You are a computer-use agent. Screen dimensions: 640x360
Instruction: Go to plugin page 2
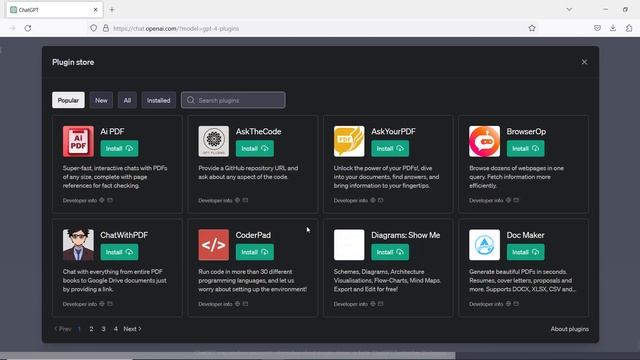pos(91,329)
